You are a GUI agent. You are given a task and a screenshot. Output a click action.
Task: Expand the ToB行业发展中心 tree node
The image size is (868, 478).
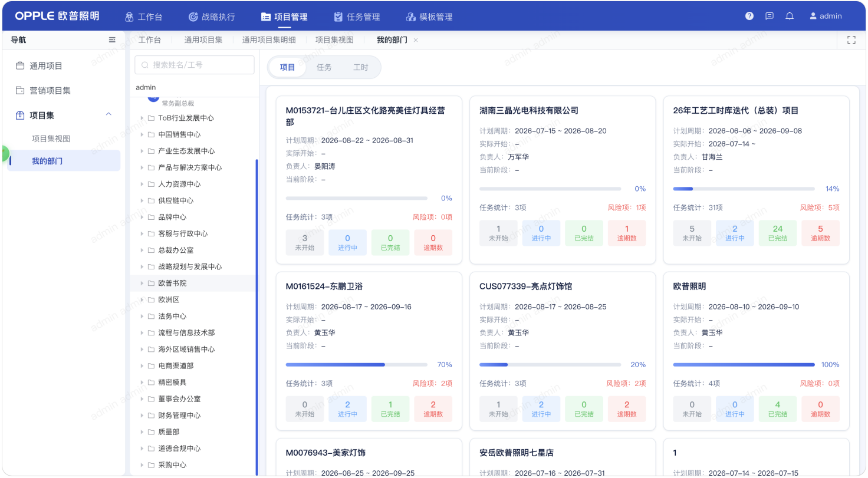[x=142, y=118]
